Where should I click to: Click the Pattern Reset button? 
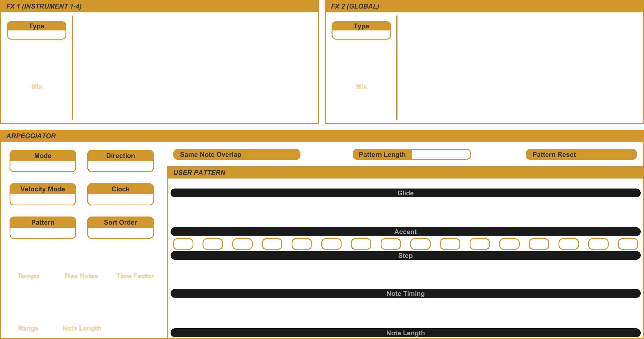point(581,154)
